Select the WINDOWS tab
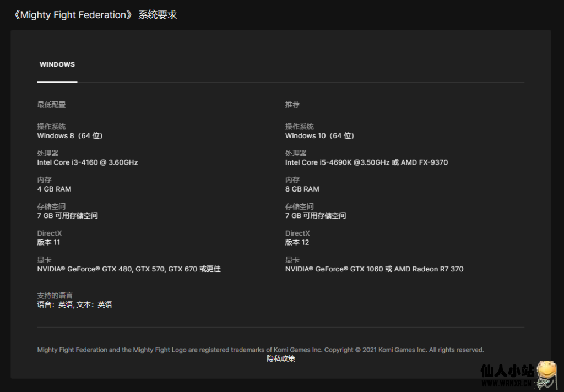This screenshot has width=564, height=392. 57,64
